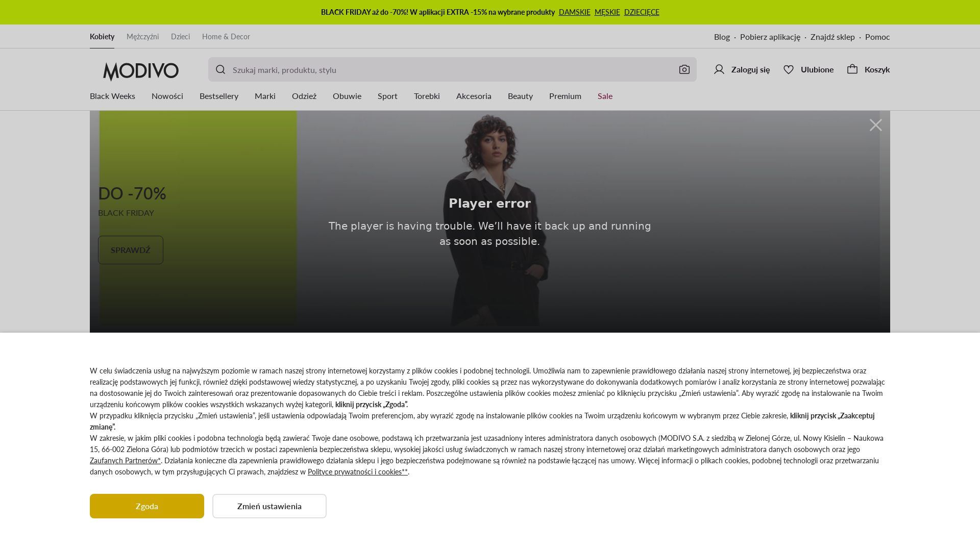Open Premium category

[x=565, y=96]
